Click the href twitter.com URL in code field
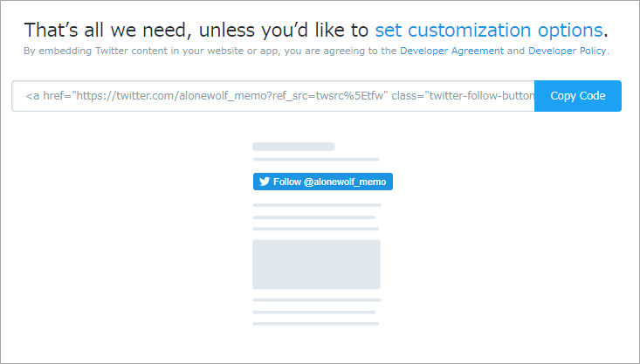640x364 pixels. coord(230,96)
